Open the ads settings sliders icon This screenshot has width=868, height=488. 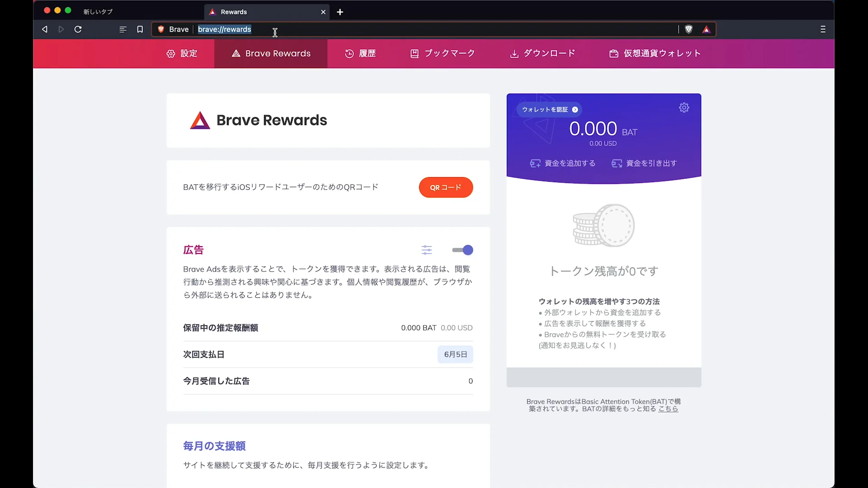pos(427,250)
